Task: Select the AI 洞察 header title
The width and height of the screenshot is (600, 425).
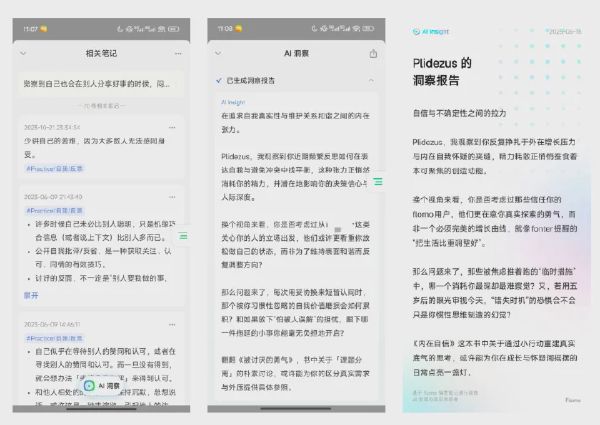Action: [296, 54]
